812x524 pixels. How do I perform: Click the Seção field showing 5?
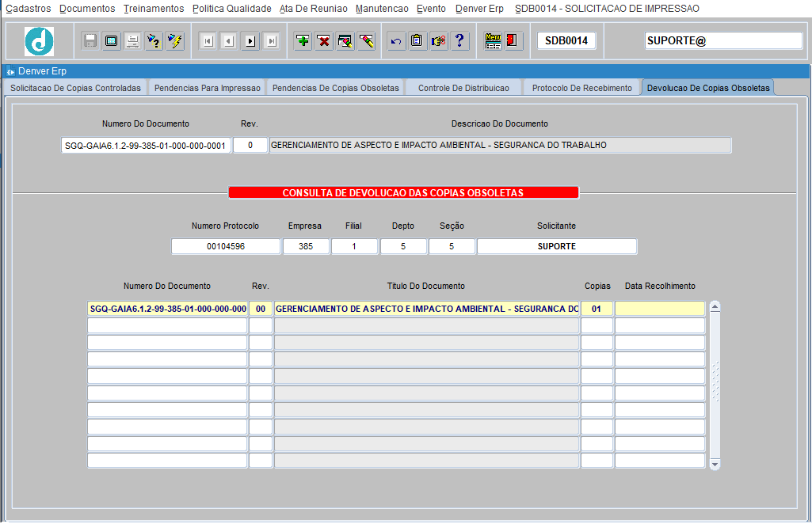(452, 246)
